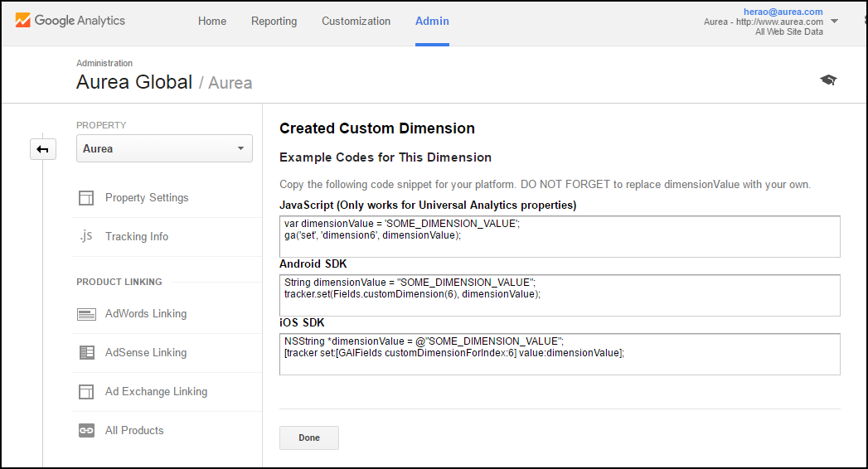
Task: Click the All Products link icon
Action: 86,430
